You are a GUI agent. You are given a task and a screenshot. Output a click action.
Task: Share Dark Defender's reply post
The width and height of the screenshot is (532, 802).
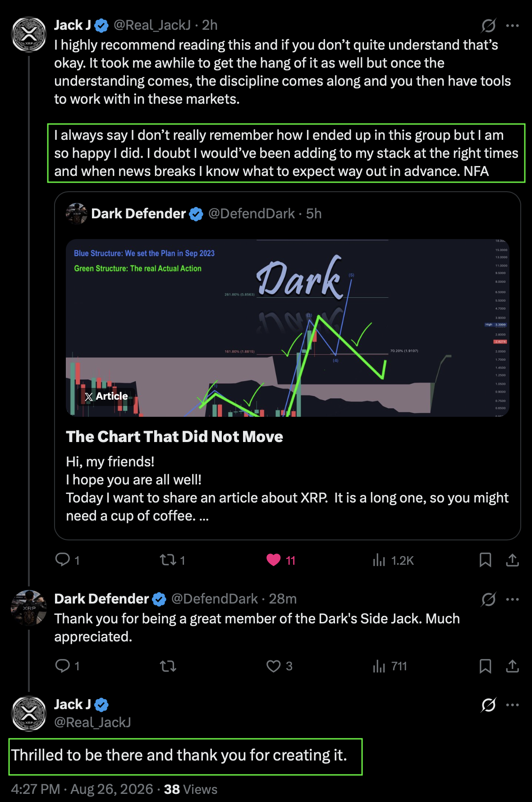(512, 666)
